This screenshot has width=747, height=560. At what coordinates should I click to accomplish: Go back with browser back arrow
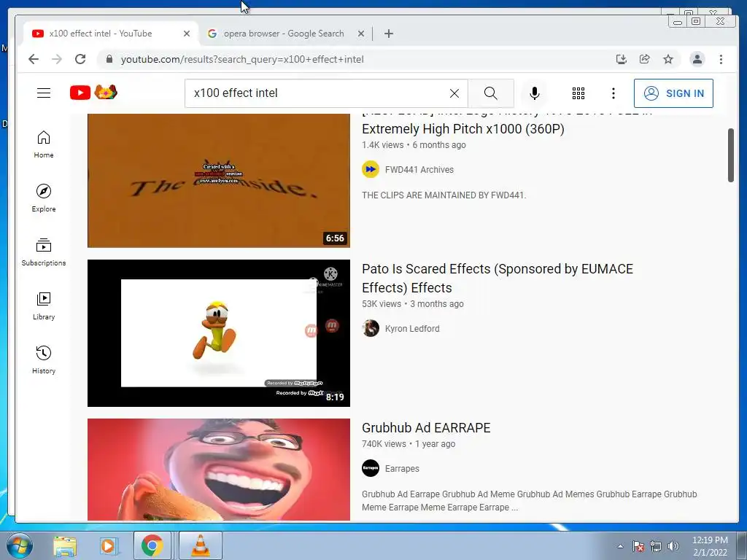click(34, 59)
